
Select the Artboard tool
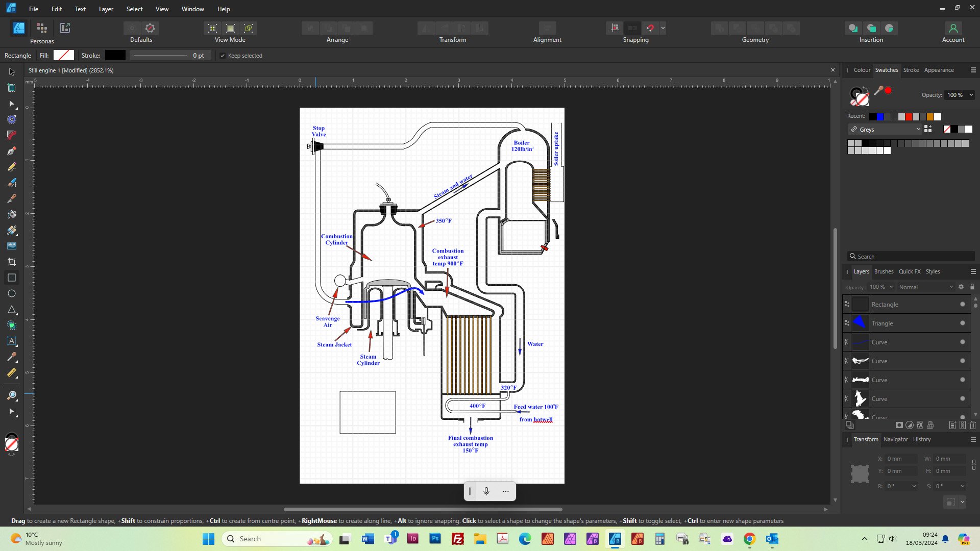11,88
